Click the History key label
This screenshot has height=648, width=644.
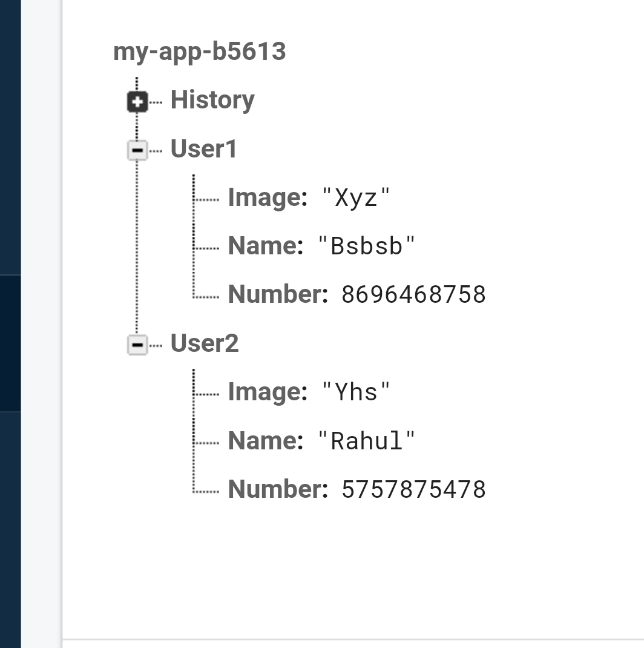coord(212,101)
